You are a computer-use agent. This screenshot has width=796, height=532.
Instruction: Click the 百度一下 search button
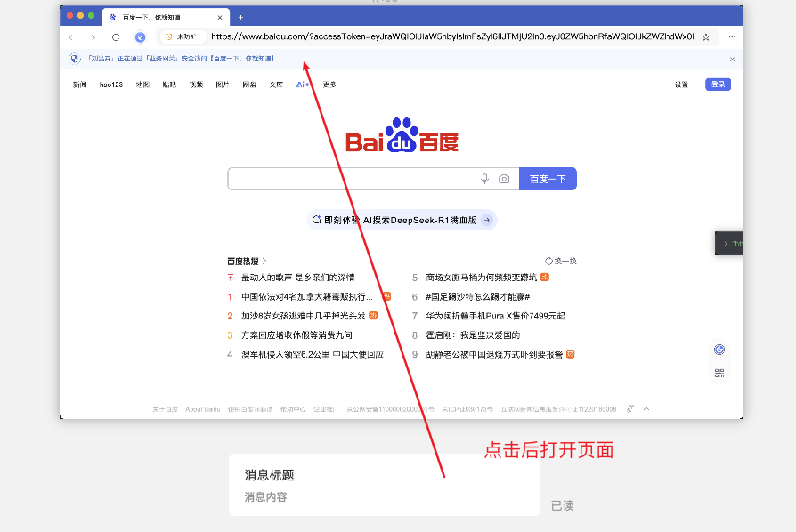548,179
